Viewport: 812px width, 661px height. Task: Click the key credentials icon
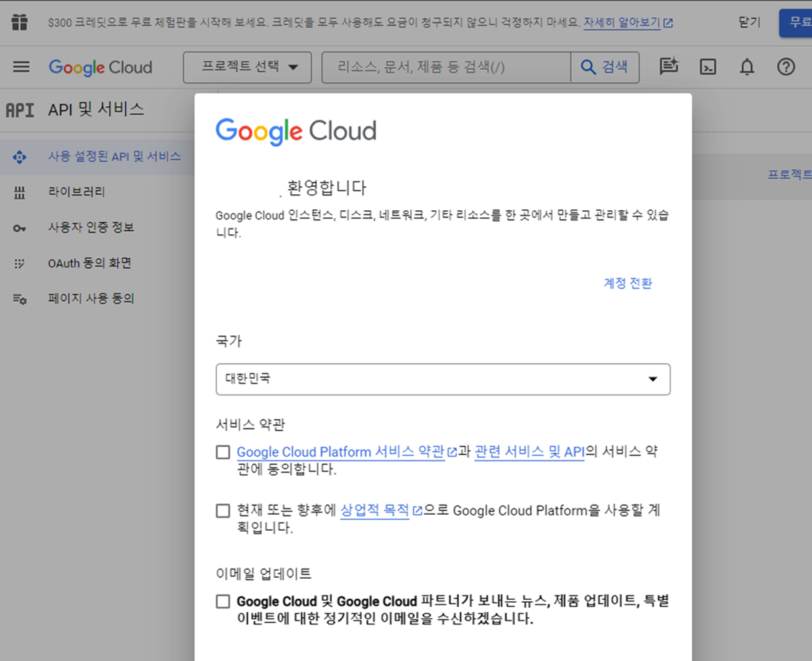pos(20,228)
